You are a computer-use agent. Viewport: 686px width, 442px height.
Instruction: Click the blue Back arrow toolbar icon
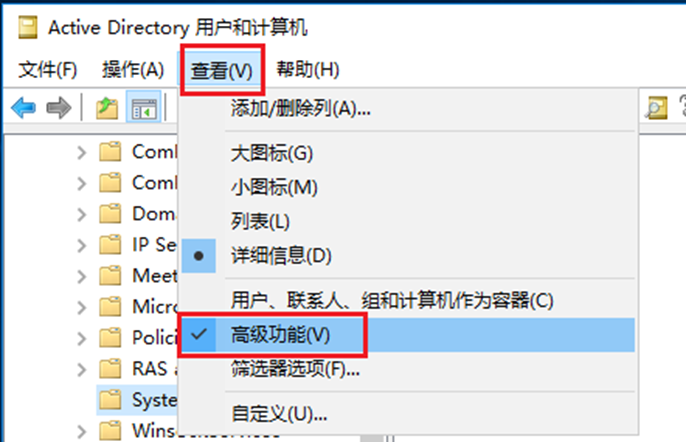point(23,107)
